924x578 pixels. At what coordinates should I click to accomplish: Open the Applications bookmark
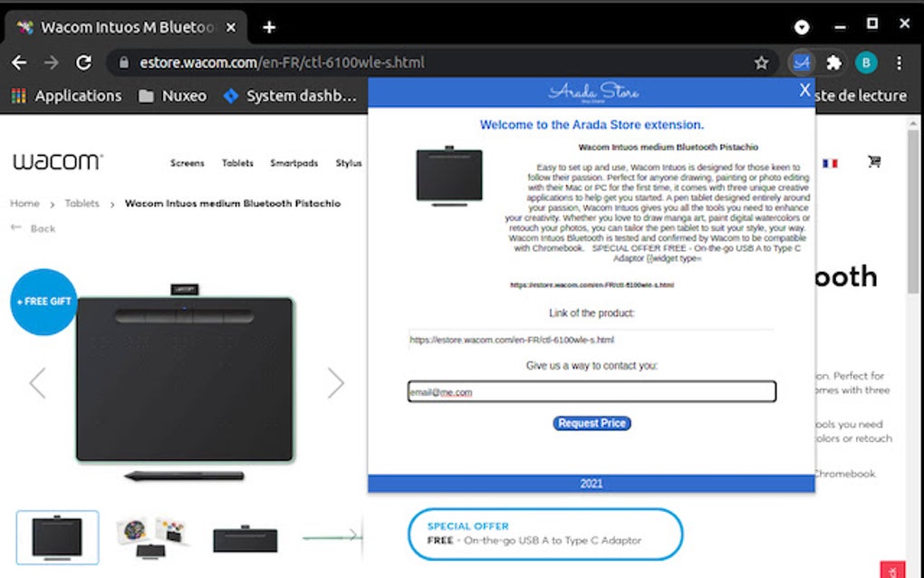[78, 95]
